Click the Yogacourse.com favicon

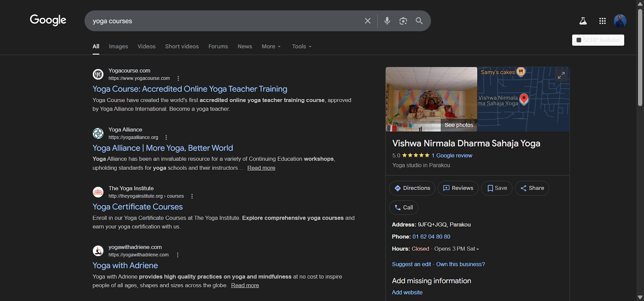pos(98,74)
